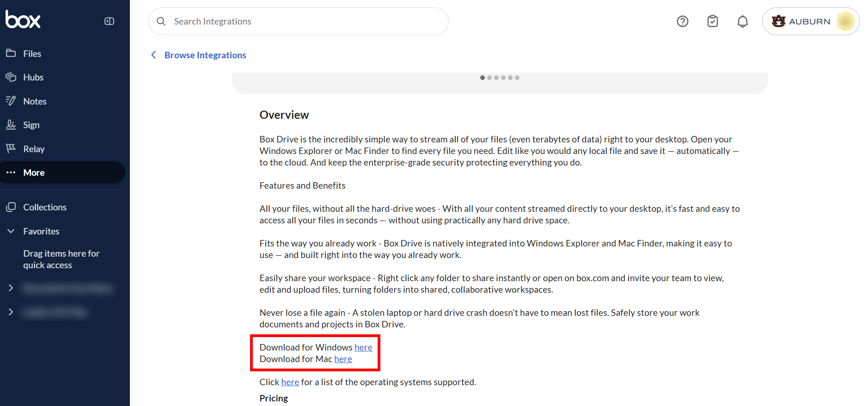Select the second carousel dot indicator

(489, 78)
